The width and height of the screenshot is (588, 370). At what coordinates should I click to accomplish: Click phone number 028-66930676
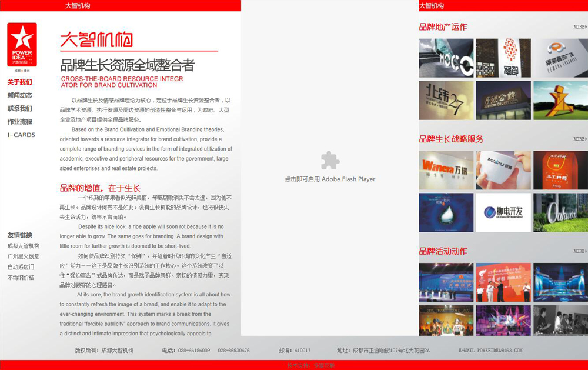click(233, 351)
